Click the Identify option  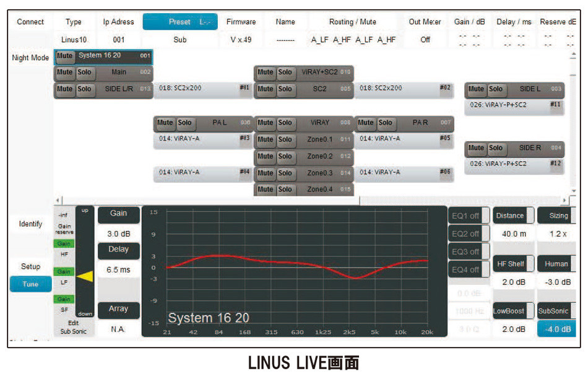30,224
